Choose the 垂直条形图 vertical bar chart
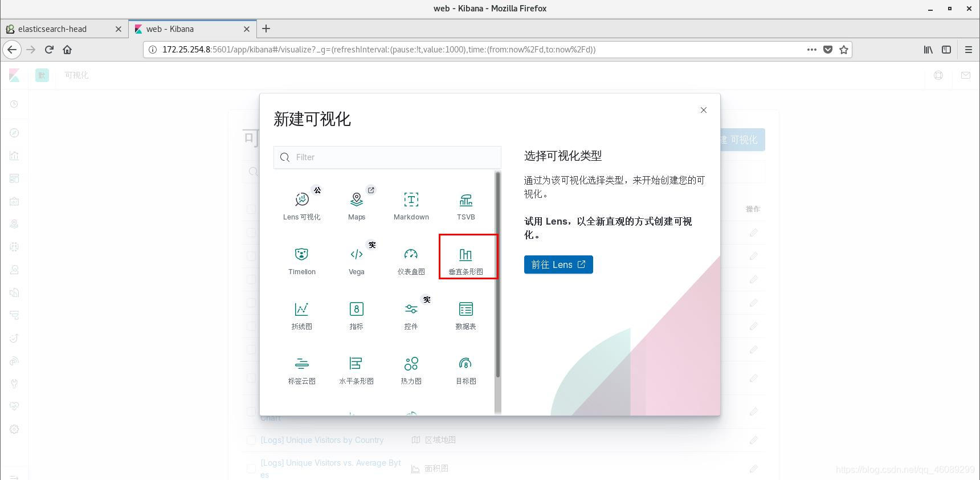980x480 pixels. [x=466, y=261]
